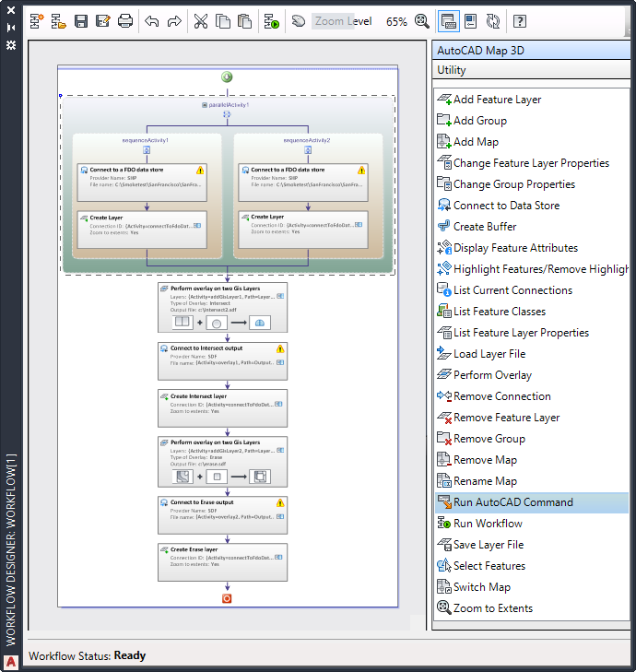Click Change Group Properties icon
This screenshot has width=636, height=672.
[444, 183]
